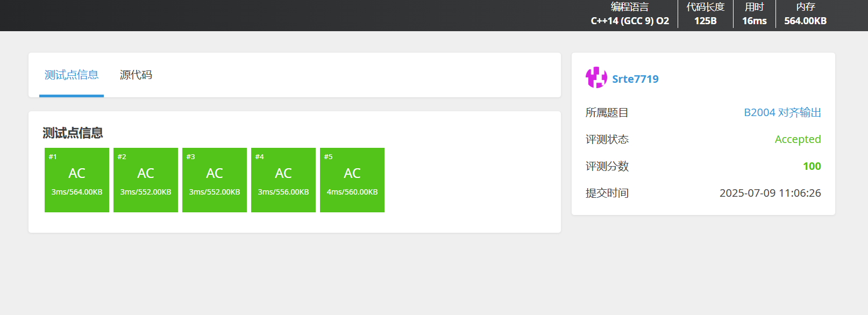Open Srte7719's pink avatar icon

coord(596,78)
